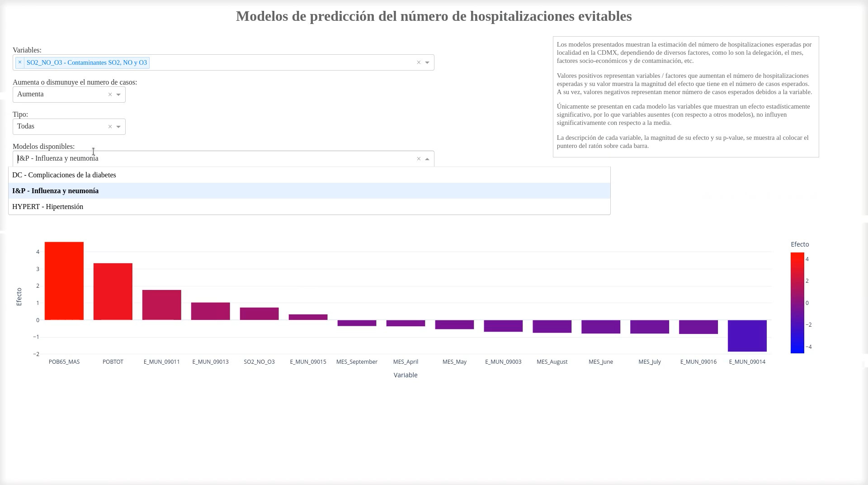The height and width of the screenshot is (485, 868).
Task: Select DC - Complicaciones de la diabetes option
Action: tap(64, 175)
